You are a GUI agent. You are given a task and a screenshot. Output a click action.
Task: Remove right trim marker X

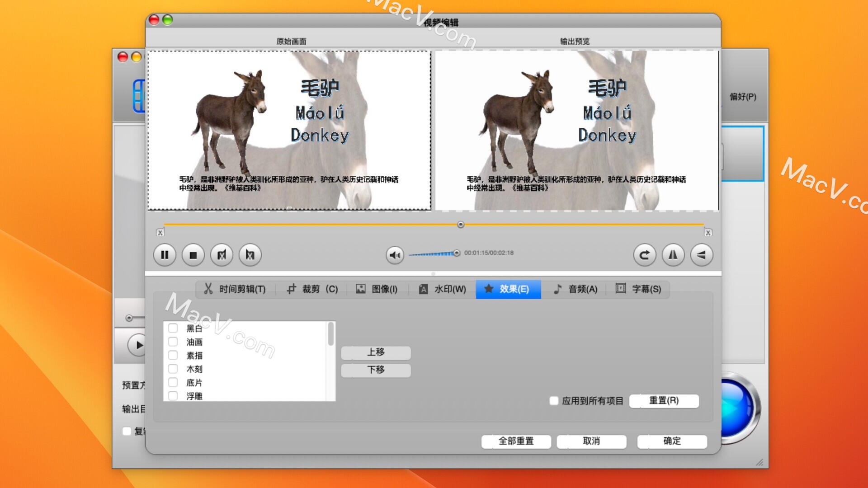click(708, 233)
